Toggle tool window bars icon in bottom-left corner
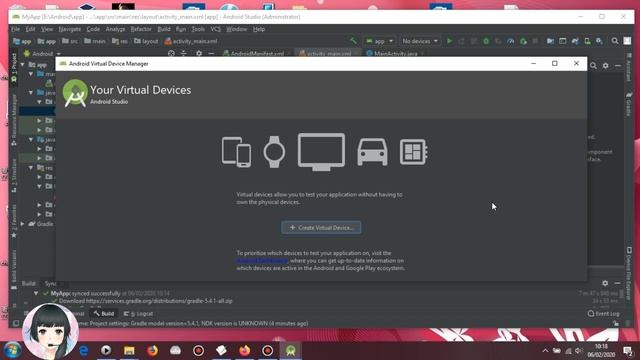Viewport: 640px width, 360px height. [16, 324]
